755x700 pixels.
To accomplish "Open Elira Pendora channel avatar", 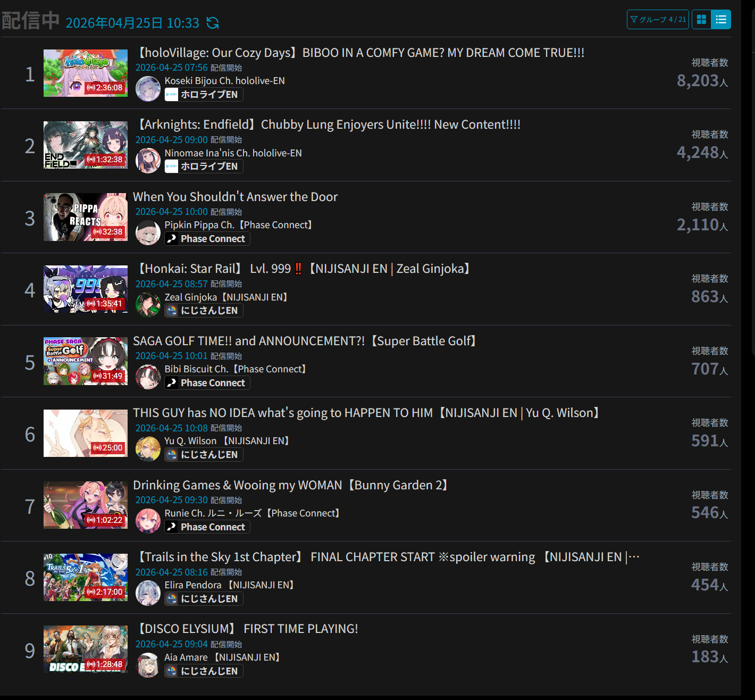I will (148, 593).
